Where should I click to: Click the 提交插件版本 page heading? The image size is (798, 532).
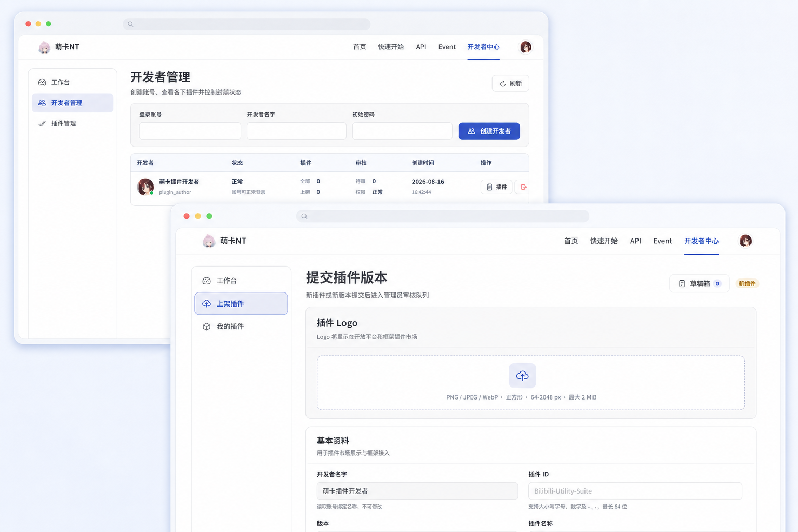tap(347, 277)
